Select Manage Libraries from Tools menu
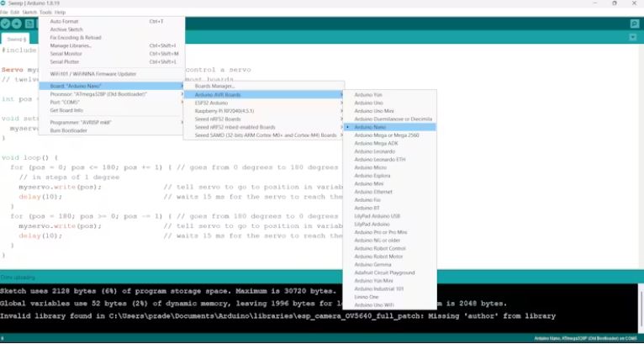 pyautogui.click(x=70, y=45)
